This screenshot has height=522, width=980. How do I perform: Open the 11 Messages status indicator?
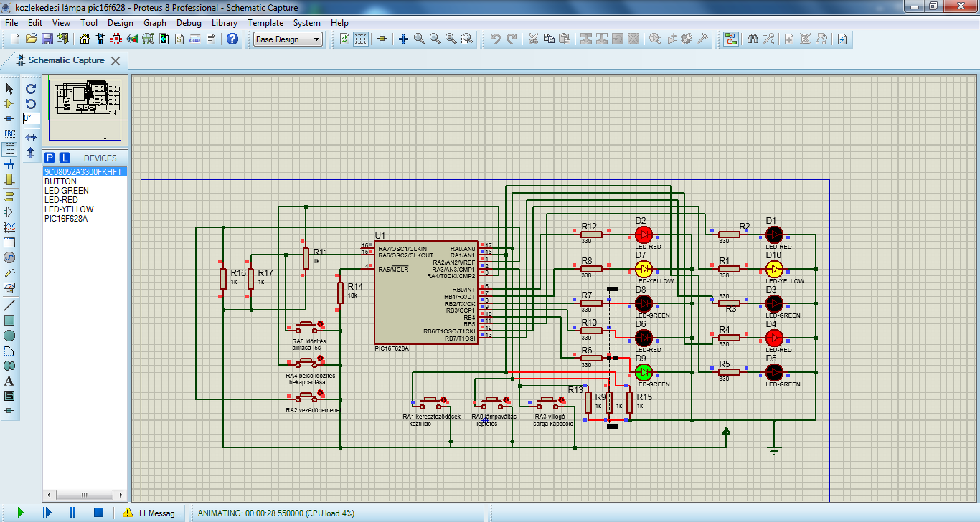point(151,513)
